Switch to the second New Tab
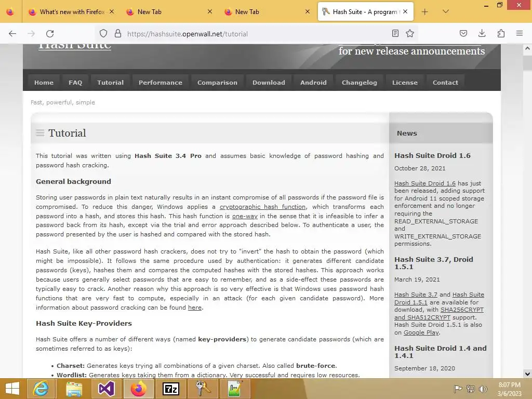The height and width of the screenshot is (399, 532). (x=267, y=12)
